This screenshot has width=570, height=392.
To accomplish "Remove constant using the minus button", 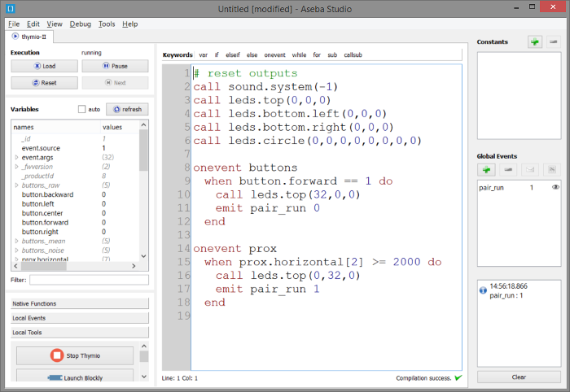I will (554, 41).
